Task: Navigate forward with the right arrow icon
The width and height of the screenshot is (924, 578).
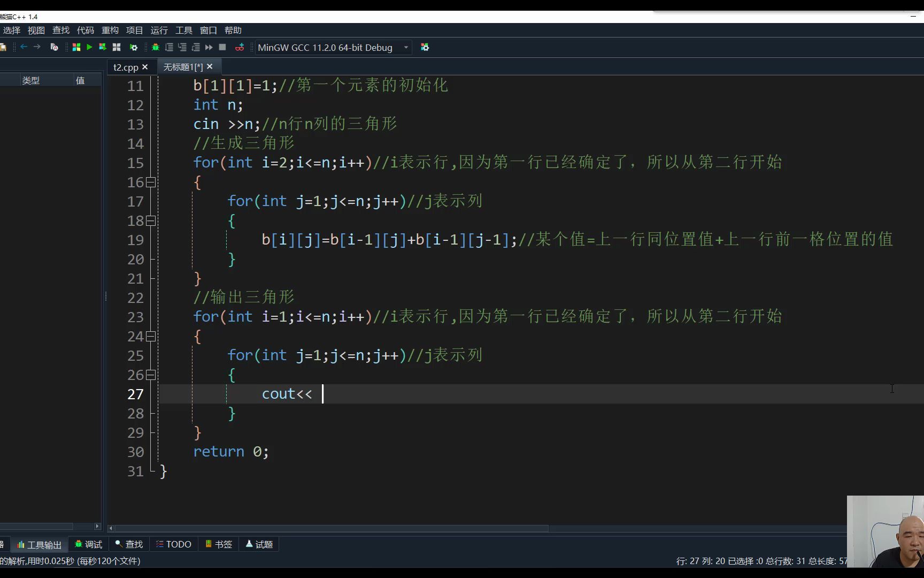Action: tap(37, 47)
